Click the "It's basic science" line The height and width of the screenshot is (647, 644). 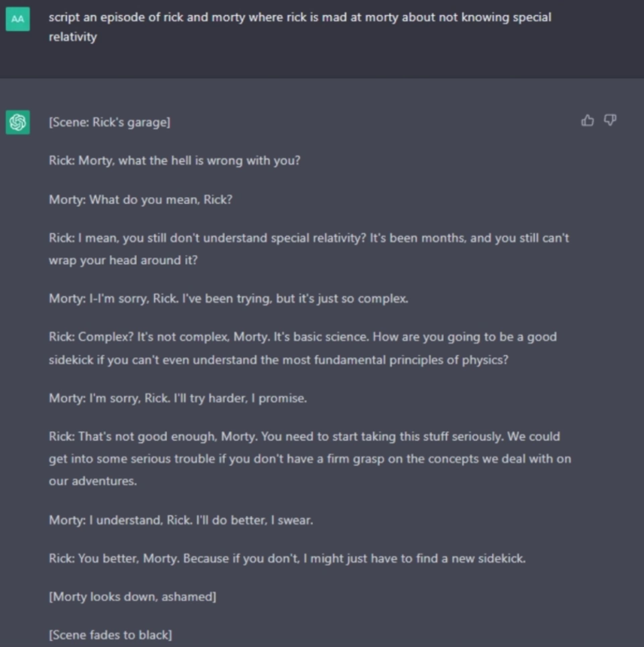point(303,337)
